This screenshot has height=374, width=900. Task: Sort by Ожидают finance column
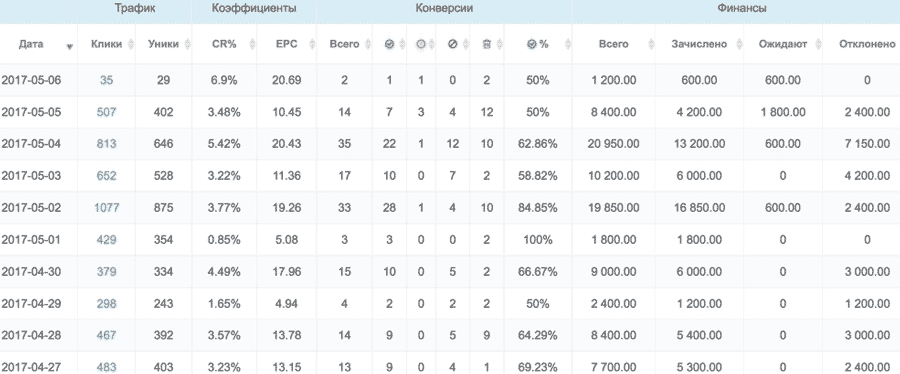coord(782,44)
